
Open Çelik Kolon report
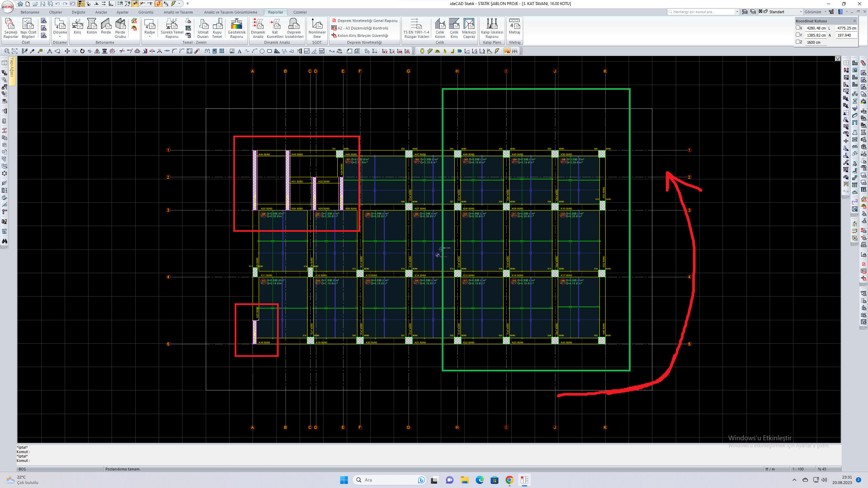pyautogui.click(x=440, y=28)
